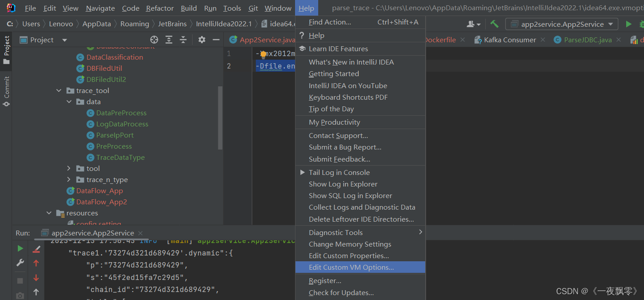Collapse the resources folder chevron

pos(49,213)
